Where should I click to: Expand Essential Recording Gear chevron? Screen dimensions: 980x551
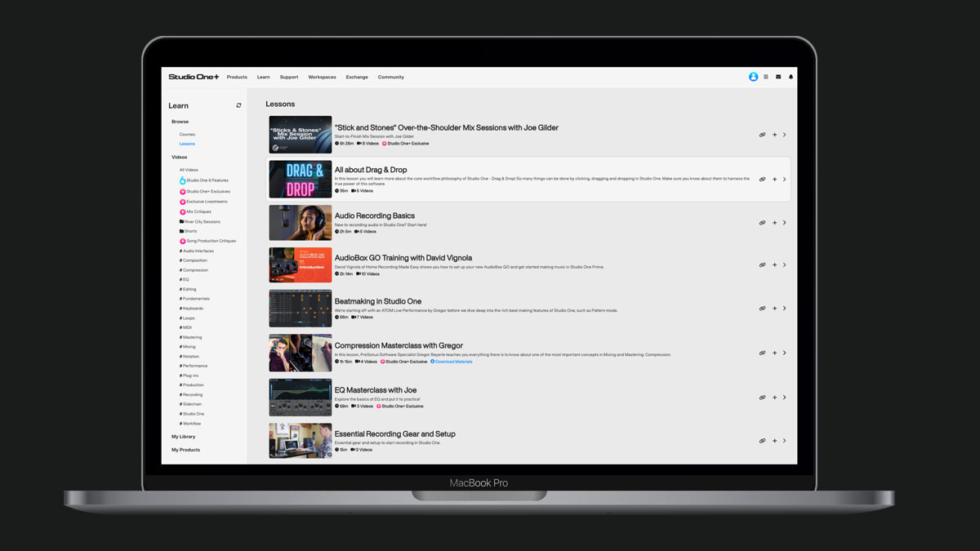tap(785, 441)
